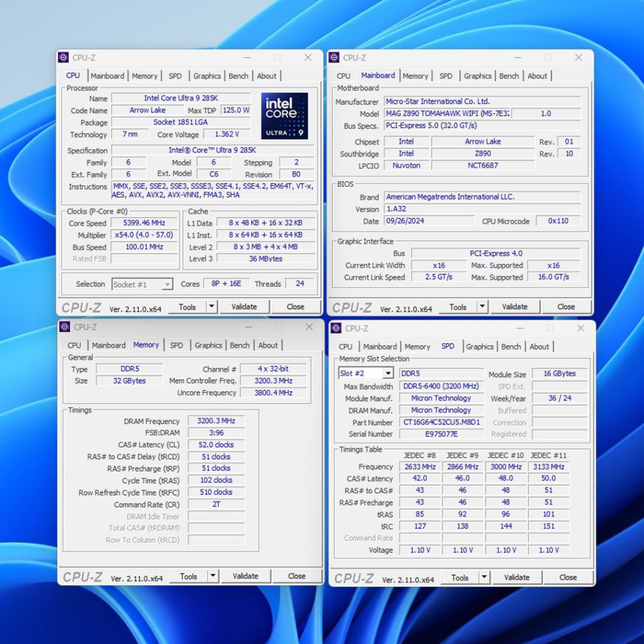Screen dimensions: 644x644
Task: Open Tools dropdown arrow in SPD window
Action: 484,577
